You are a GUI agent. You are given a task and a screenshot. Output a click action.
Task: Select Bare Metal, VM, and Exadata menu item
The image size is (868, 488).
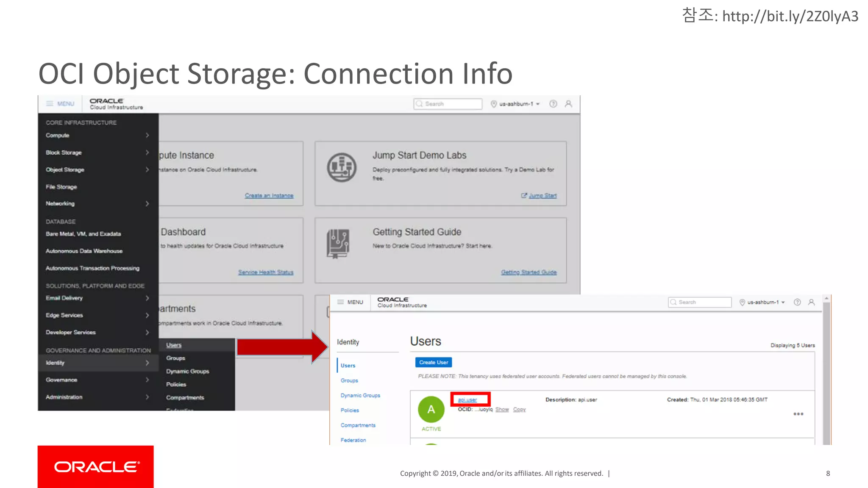(83, 234)
